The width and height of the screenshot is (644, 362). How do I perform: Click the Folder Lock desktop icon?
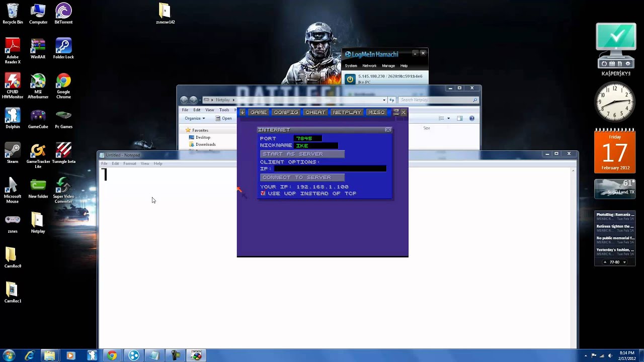click(63, 49)
